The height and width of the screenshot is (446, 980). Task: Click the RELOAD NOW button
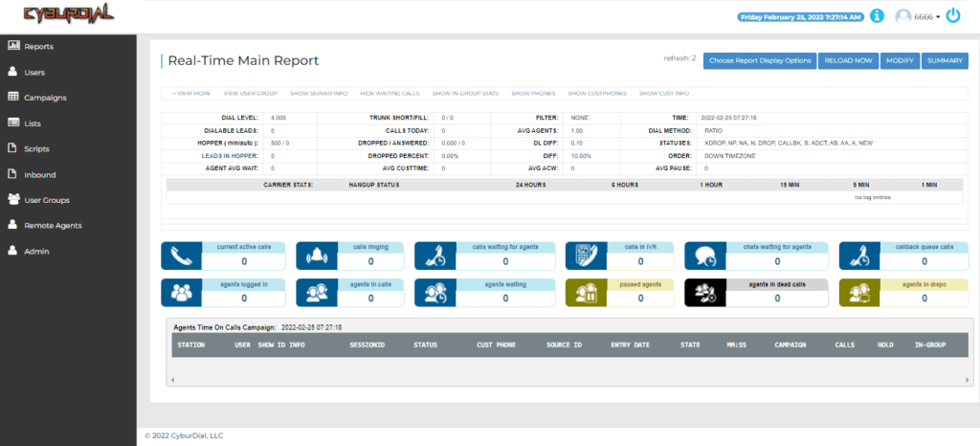pyautogui.click(x=848, y=60)
